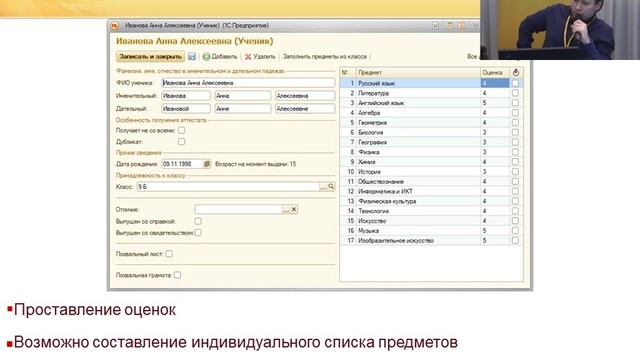The width and height of the screenshot is (640, 360).
Task: Click Именительный patronymic field Алексеевна
Action: tap(305, 96)
